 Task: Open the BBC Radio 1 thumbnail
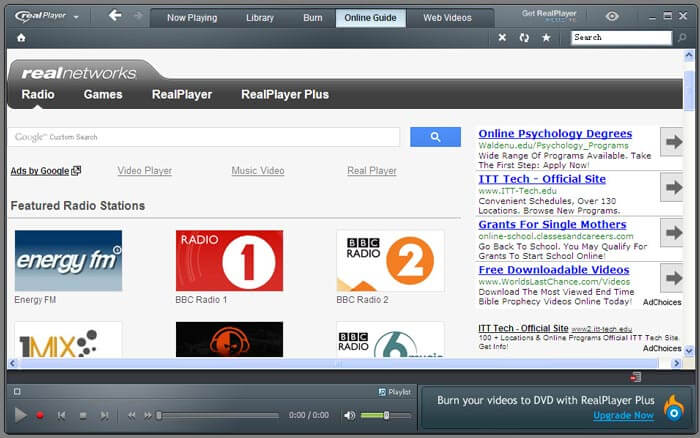[x=229, y=261]
